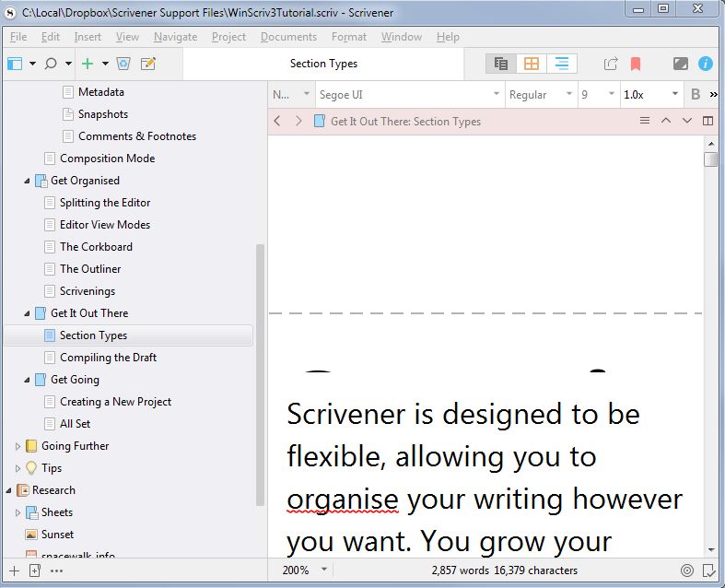725x588 pixels.
Task: Open the binder footer ellipsis menu
Action: coord(56,570)
